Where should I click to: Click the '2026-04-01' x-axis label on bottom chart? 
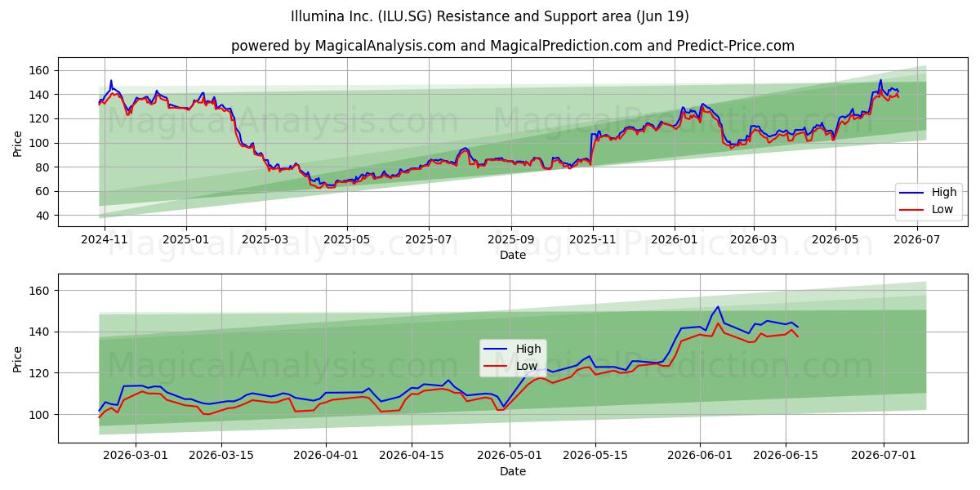click(x=326, y=457)
